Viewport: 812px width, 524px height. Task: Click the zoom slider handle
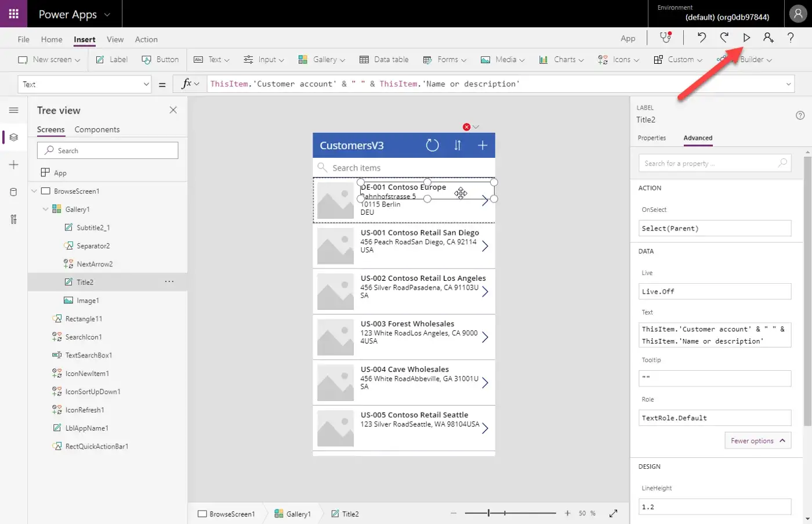pyautogui.click(x=488, y=513)
